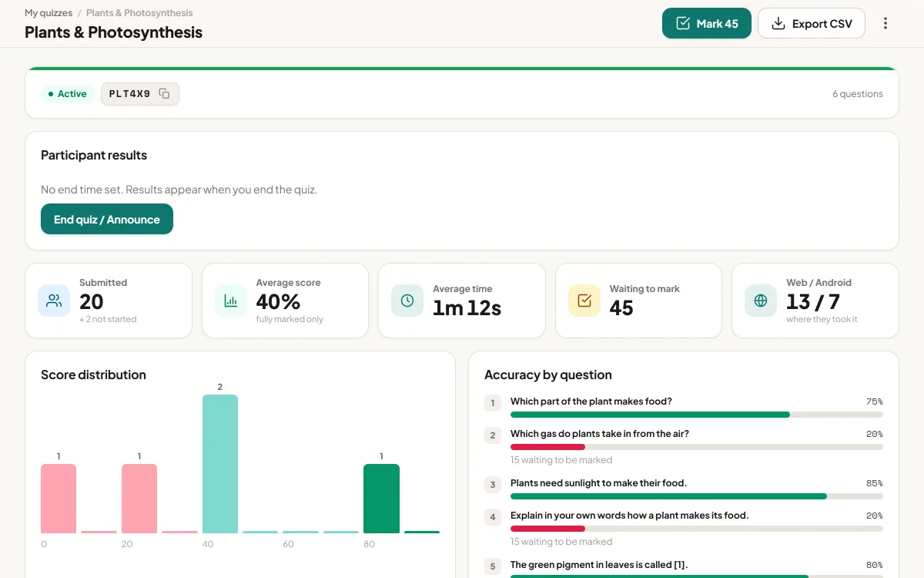Click the Mark 45 button
The width and height of the screenshot is (924, 578).
[x=707, y=23]
